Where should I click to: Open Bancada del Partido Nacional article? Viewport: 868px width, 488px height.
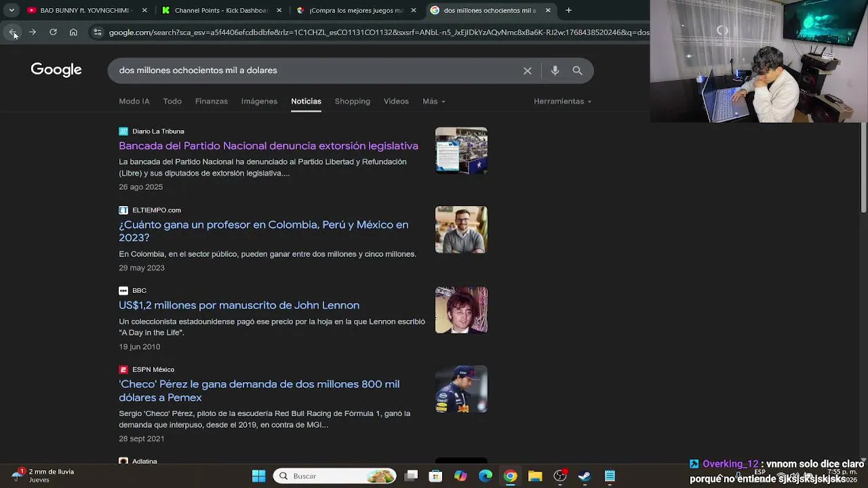coord(269,146)
